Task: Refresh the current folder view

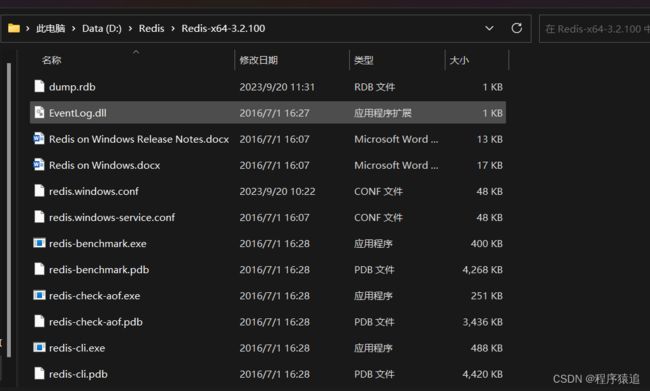Action: (x=517, y=28)
